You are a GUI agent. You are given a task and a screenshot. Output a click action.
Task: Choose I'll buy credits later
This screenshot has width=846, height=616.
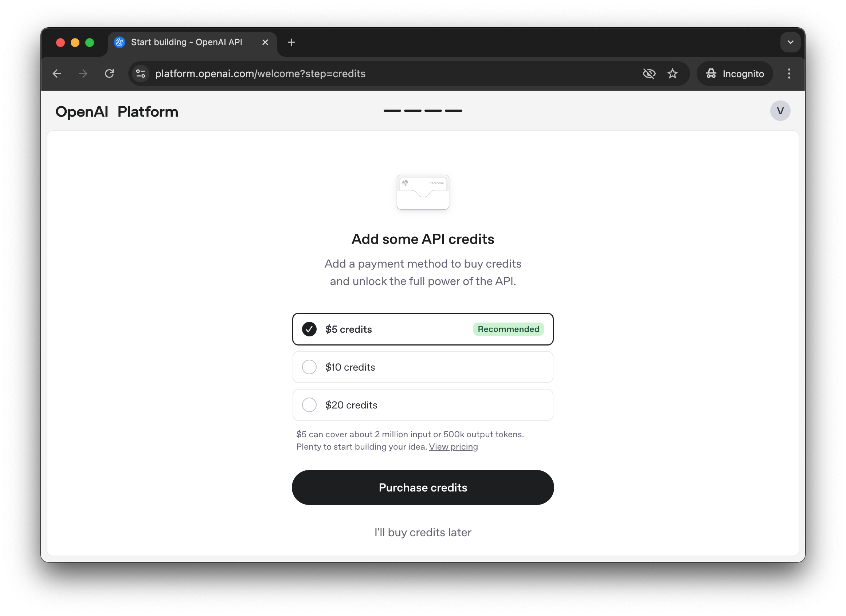tap(423, 532)
